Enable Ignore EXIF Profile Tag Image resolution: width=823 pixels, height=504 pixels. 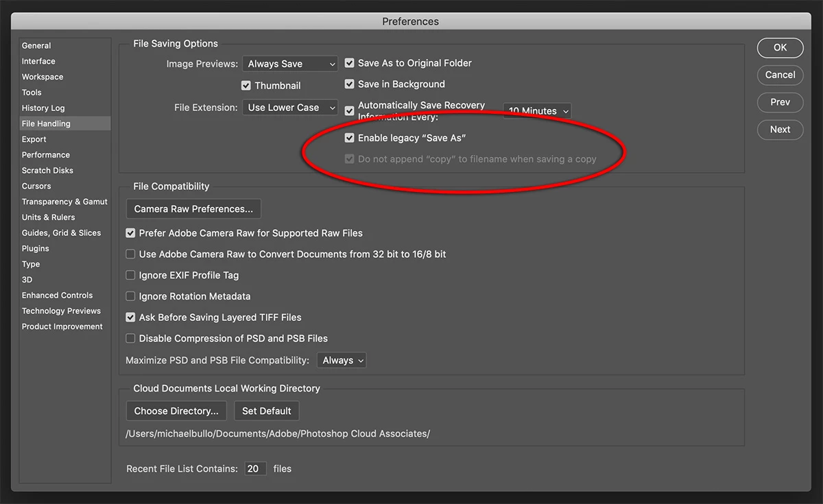tap(130, 276)
